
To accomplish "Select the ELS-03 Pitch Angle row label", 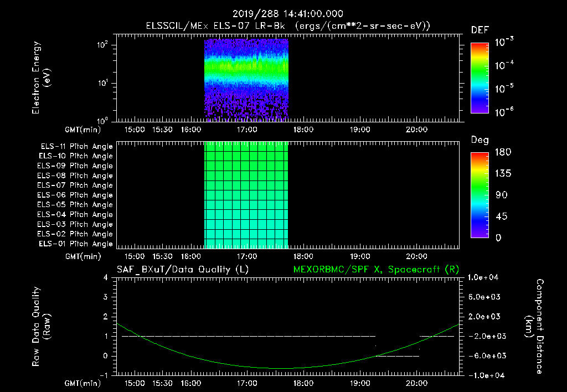I will point(75,225).
